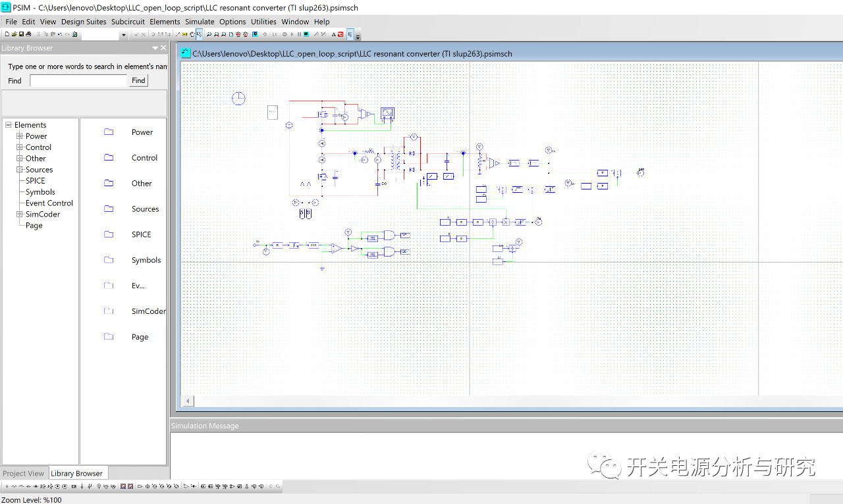843x504 pixels.
Task: Click the simulation control clock element
Action: coord(238,98)
